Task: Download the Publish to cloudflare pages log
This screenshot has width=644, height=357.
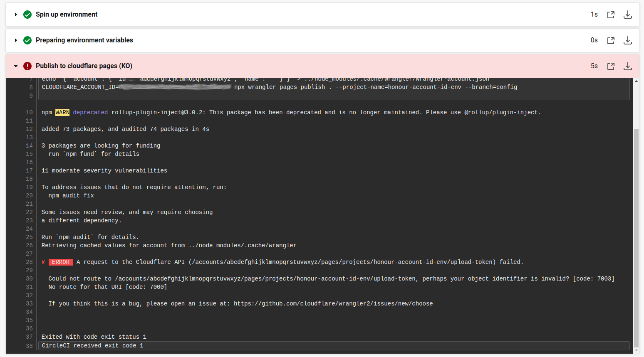Action: 628,66
